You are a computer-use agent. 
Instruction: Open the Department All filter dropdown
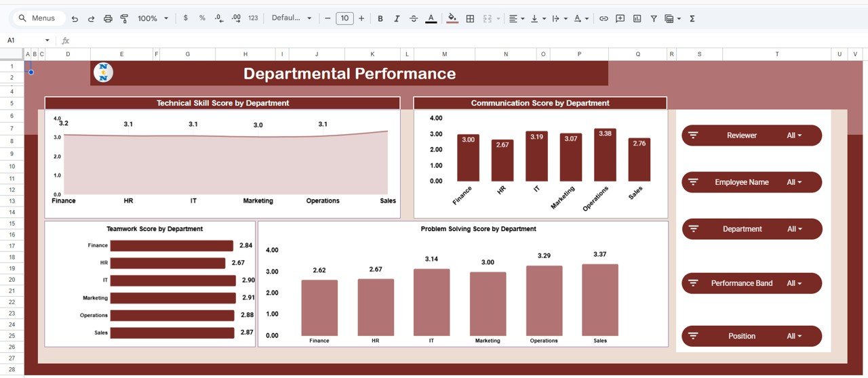tap(794, 229)
